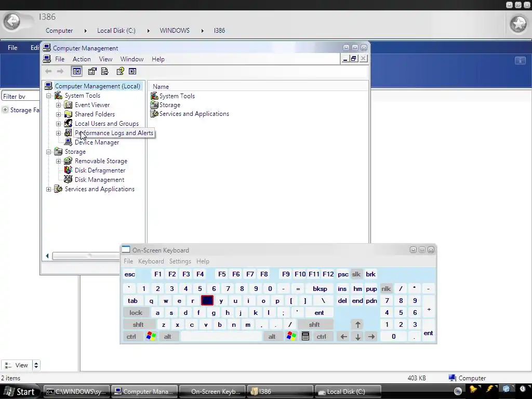Click the Start button
Image resolution: width=532 pixels, height=399 pixels.
pos(20,392)
